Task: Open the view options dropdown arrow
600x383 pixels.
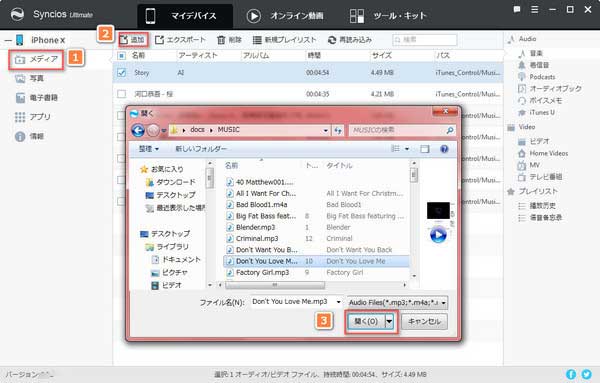Action: click(407, 149)
